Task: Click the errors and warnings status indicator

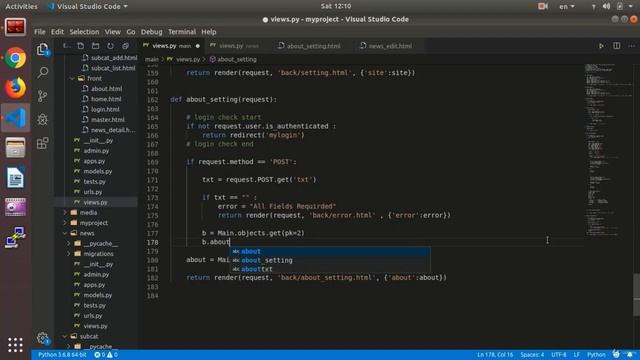Action: 106,355
